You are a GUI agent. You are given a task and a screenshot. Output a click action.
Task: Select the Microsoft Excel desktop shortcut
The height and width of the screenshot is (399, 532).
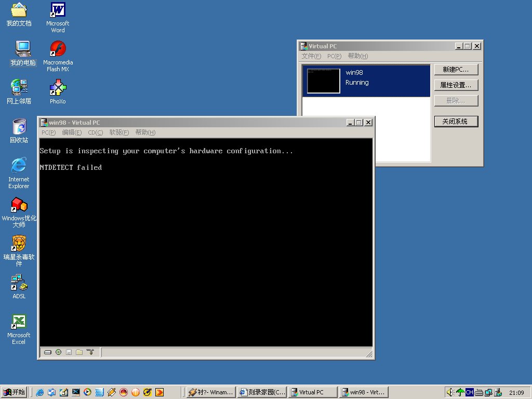pos(19,329)
